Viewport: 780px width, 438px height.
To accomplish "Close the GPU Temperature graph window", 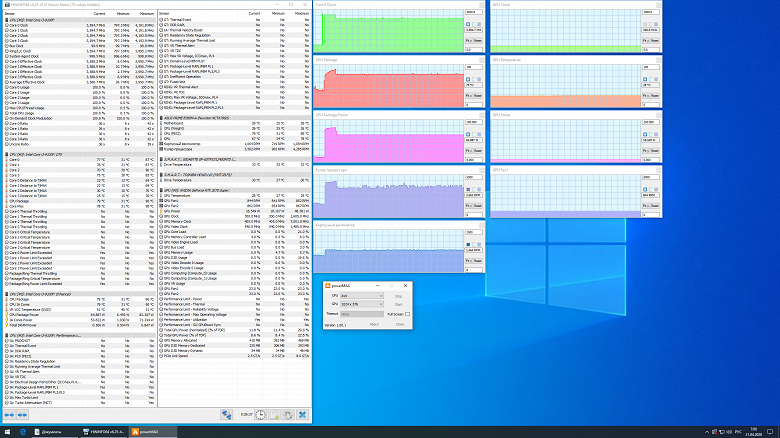I will (x=658, y=60).
